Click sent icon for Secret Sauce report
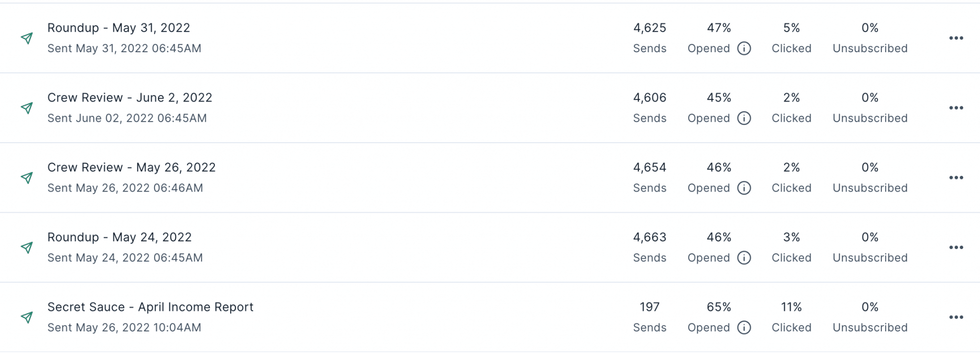 (27, 317)
